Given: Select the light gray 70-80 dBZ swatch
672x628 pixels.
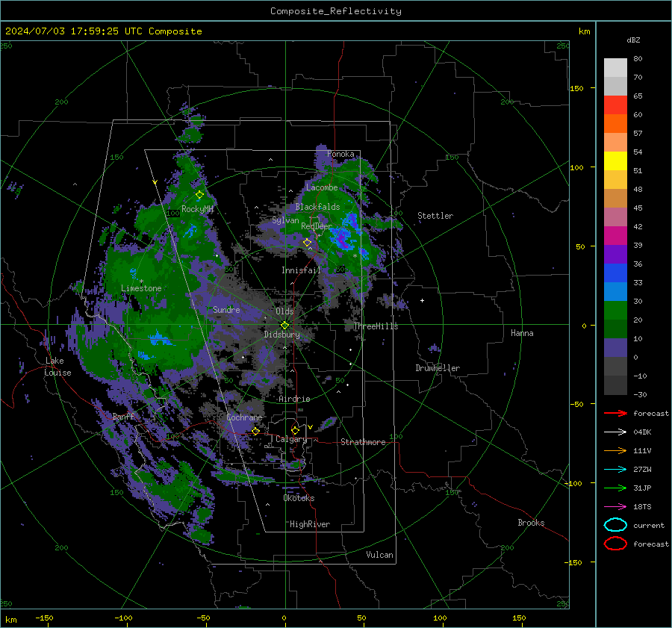Looking at the screenshot, I should click(x=615, y=68).
